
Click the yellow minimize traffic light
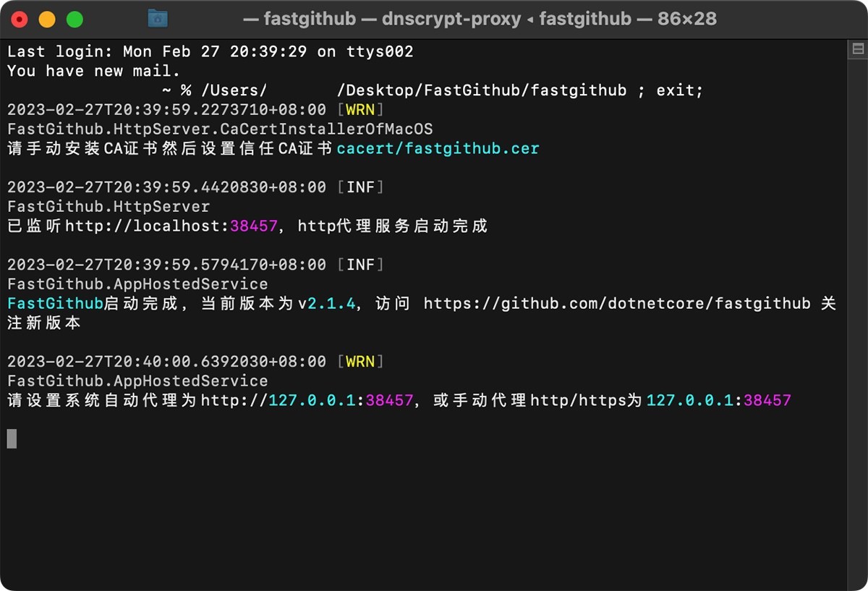(x=47, y=19)
